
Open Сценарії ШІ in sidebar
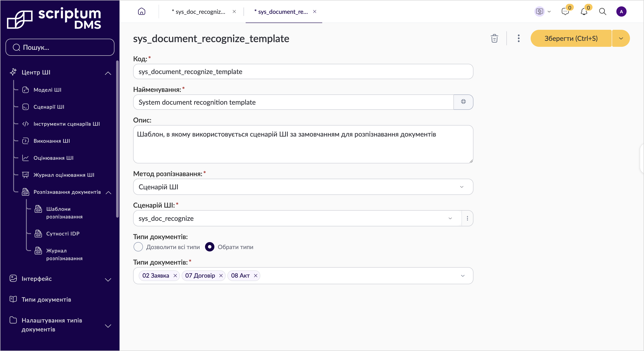coord(49,107)
